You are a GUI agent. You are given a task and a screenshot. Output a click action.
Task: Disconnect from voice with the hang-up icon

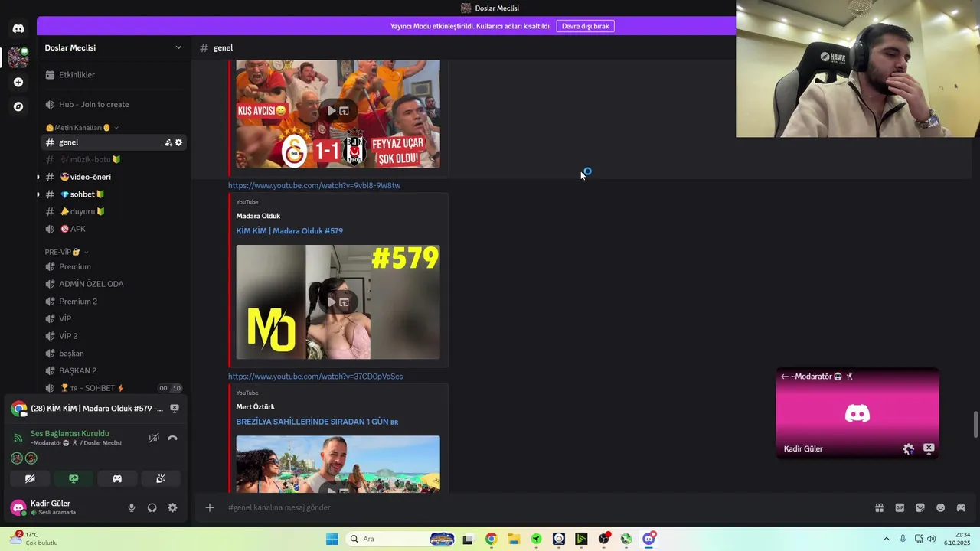coord(172,438)
